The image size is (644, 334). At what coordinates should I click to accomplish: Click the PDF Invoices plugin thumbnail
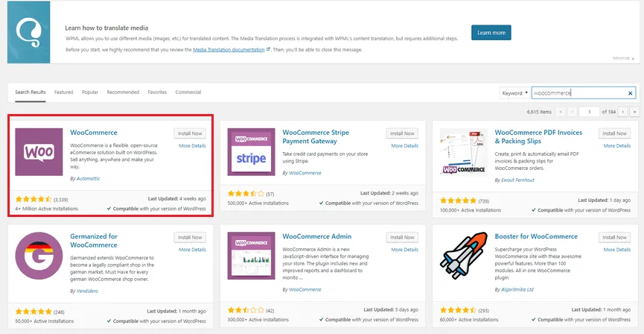(464, 152)
